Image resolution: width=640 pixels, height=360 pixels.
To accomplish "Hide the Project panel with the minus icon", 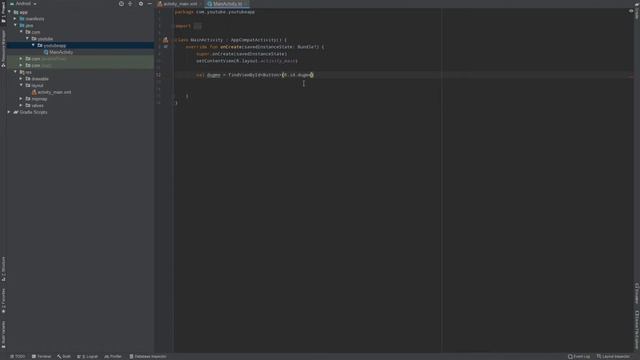I will pos(150,4).
